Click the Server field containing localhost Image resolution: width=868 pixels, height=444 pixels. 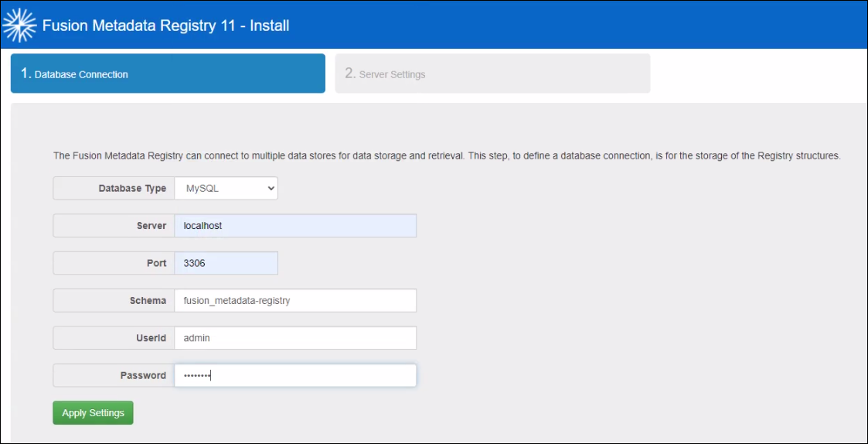coord(295,226)
